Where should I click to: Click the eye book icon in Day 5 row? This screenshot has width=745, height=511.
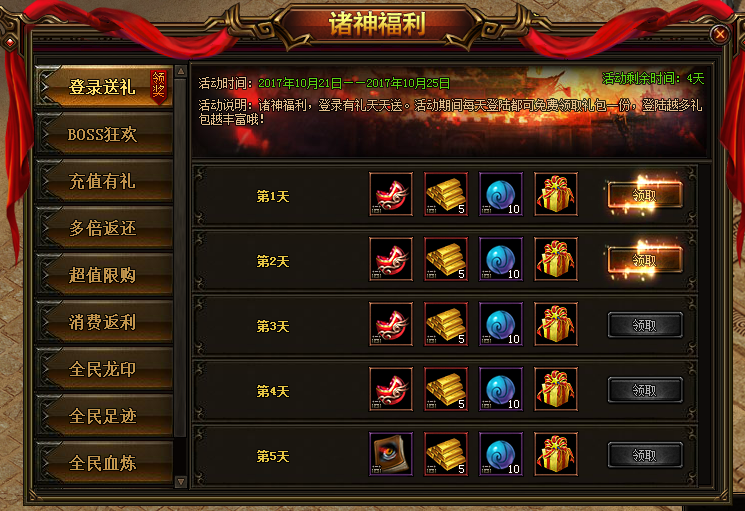(x=391, y=454)
